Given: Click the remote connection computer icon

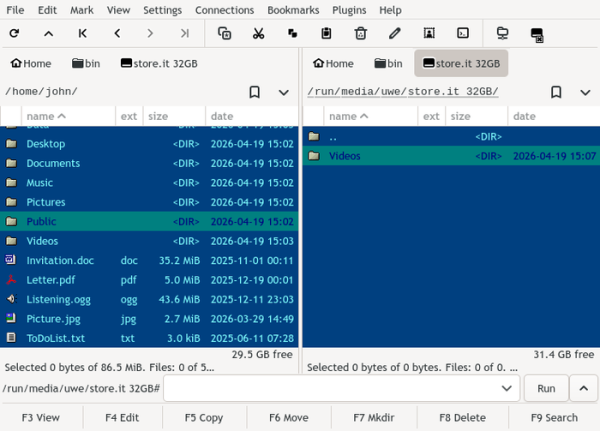Looking at the screenshot, I should click(x=502, y=33).
